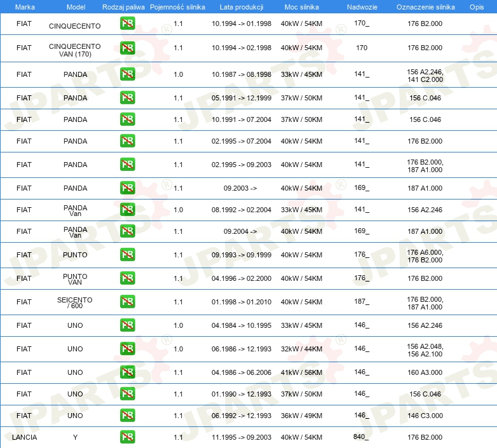Click production dates 08.1992 -> 02.2004
Image resolution: width=497 pixels, height=448 pixels.
point(242,210)
